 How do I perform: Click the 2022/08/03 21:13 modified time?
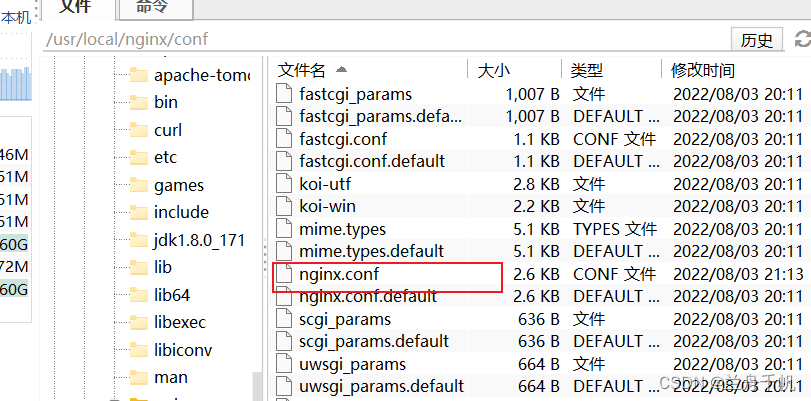point(738,274)
